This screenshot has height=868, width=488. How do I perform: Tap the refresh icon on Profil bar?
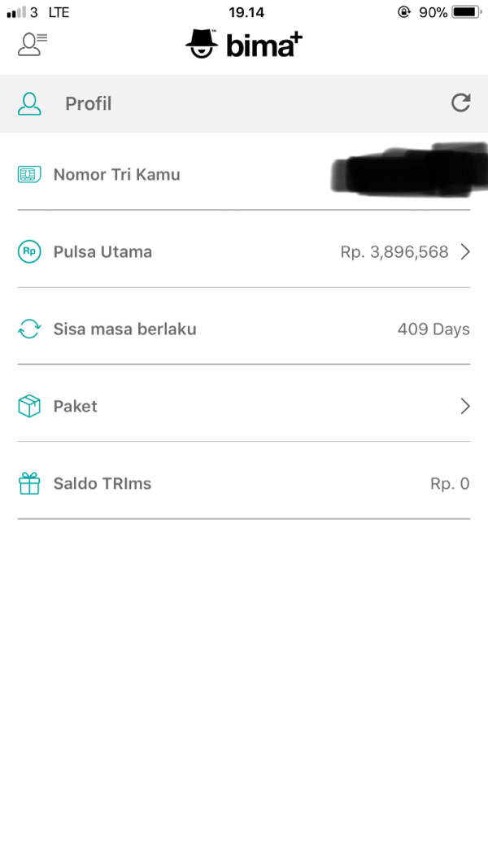point(460,103)
